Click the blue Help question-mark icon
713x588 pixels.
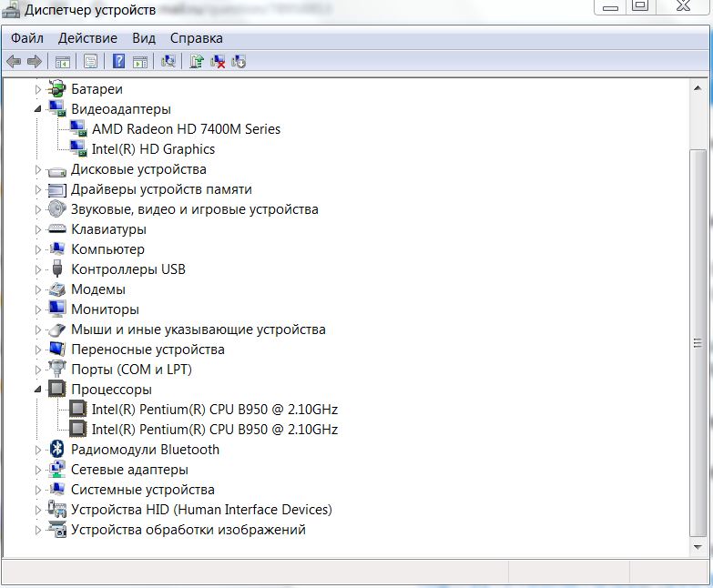point(118,61)
